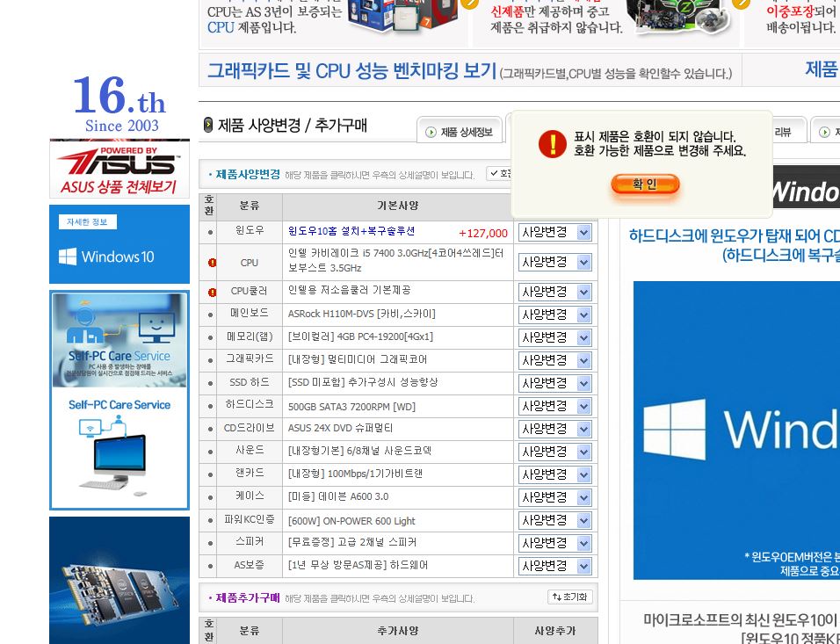Open the 사양변경 dropdown for the CPU쿨러 row

554,292
